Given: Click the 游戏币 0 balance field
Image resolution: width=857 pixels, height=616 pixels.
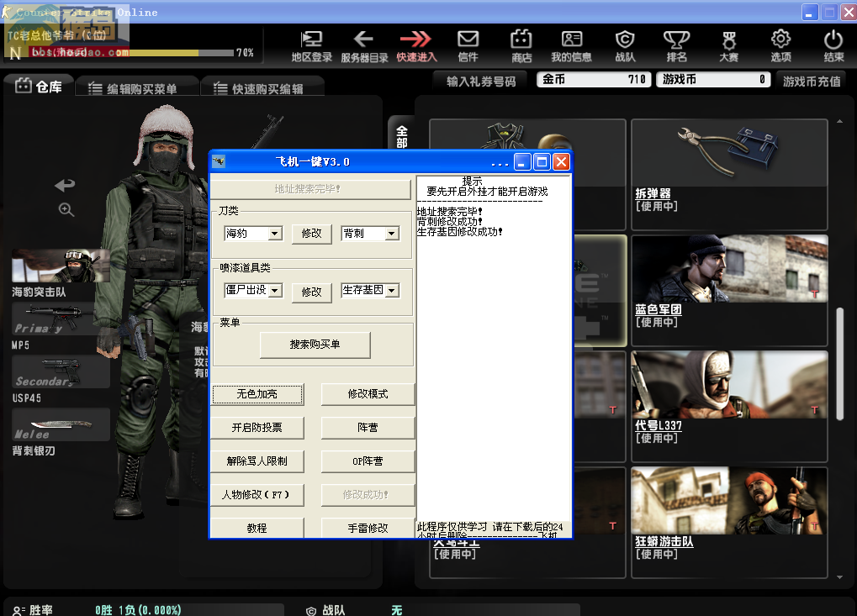Looking at the screenshot, I should click(x=713, y=80).
